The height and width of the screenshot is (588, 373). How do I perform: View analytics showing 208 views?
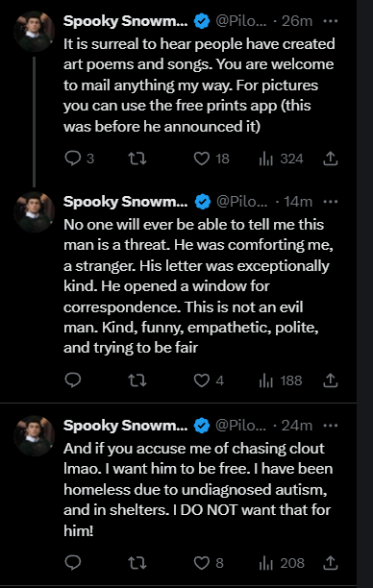282,562
